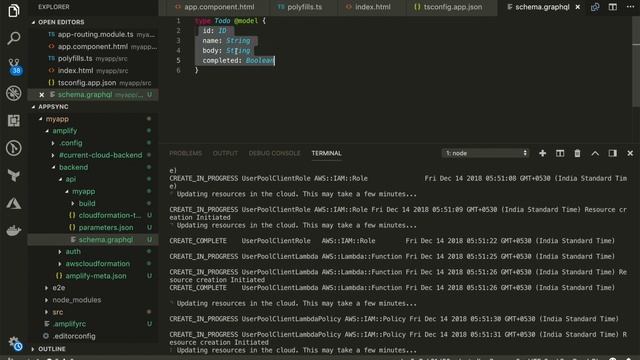Click CREATE_COMPLETE UserPoolClientRole terminal line

point(392,241)
